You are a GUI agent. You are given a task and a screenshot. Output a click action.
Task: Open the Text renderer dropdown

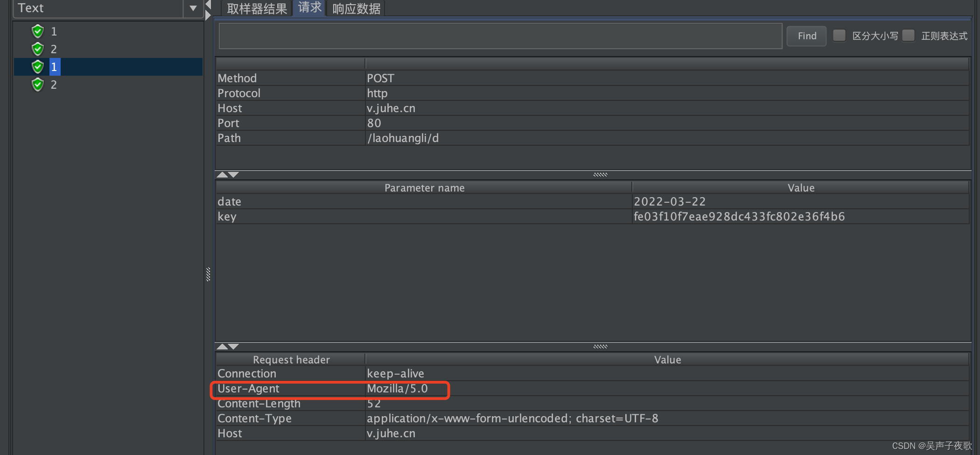tap(193, 8)
